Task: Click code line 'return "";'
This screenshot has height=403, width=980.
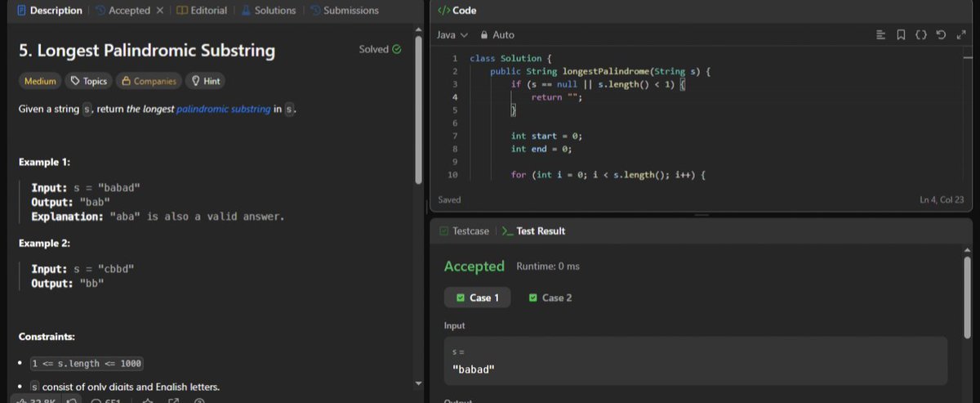Action: [556, 97]
